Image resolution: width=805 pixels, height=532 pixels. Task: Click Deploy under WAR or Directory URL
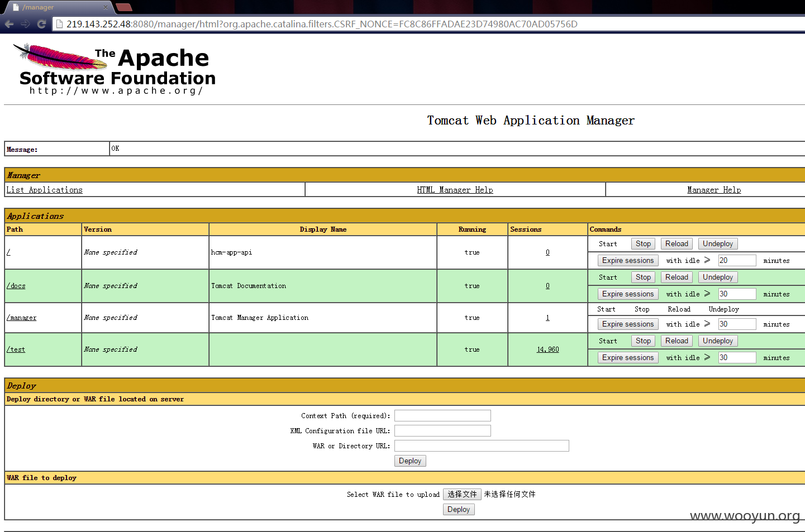pos(410,461)
